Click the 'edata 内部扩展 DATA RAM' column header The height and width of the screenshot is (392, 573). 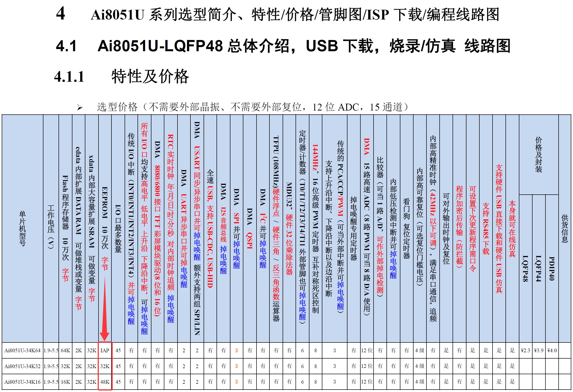click(79, 228)
